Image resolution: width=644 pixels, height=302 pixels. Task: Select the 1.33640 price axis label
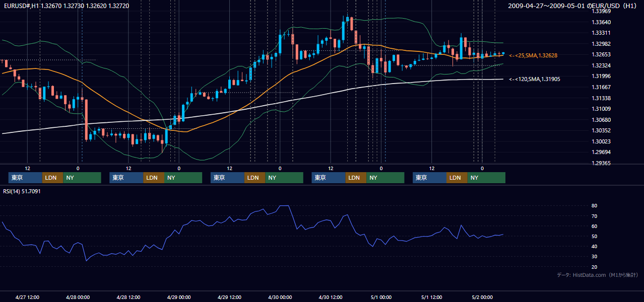pos(601,23)
